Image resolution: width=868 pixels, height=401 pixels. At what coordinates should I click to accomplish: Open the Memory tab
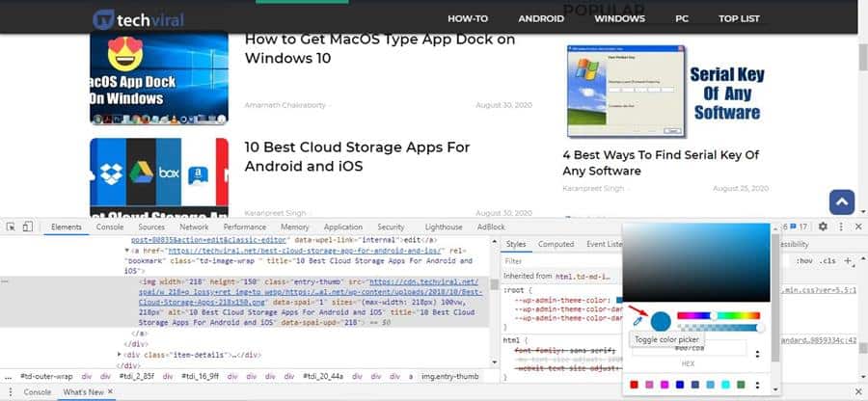click(x=294, y=227)
